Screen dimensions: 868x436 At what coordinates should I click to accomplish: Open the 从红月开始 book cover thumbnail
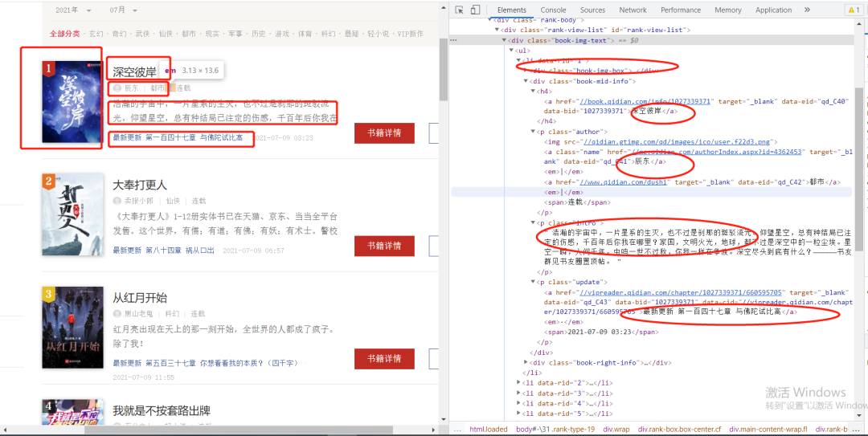click(72, 328)
